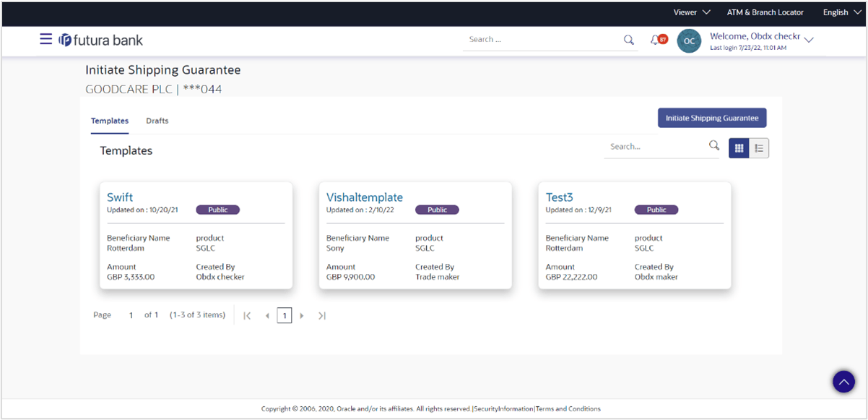
Task: Click the Futura Bank logo
Action: pos(100,40)
